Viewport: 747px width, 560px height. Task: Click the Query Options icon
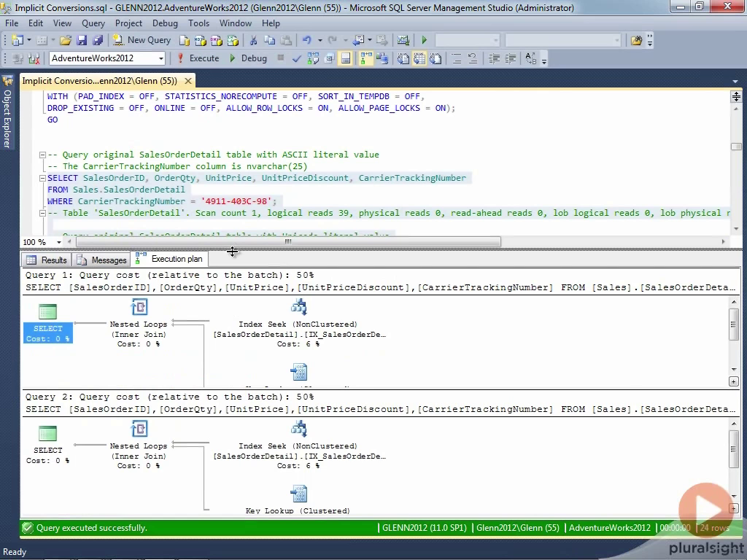point(329,58)
